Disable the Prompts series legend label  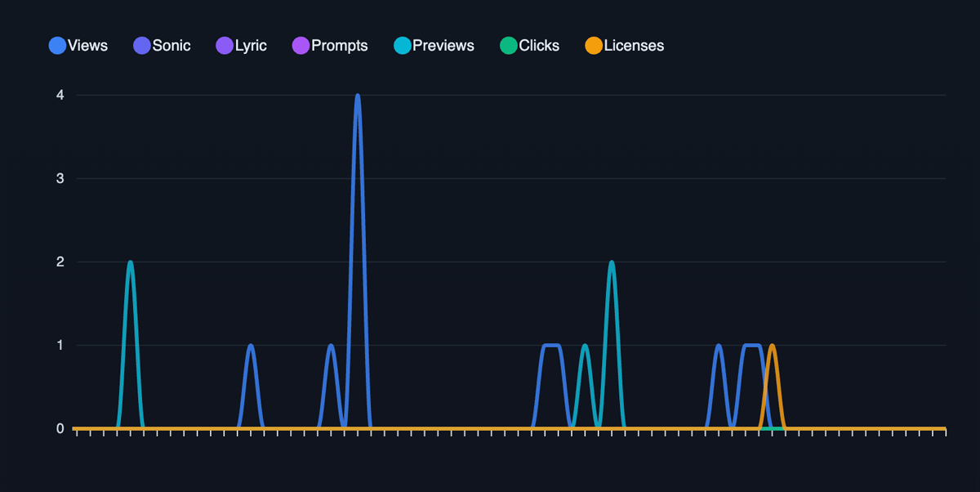click(x=340, y=46)
